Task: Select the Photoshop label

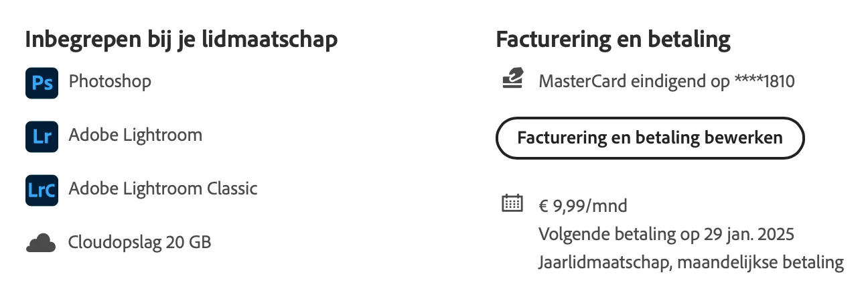Action: 110,82
